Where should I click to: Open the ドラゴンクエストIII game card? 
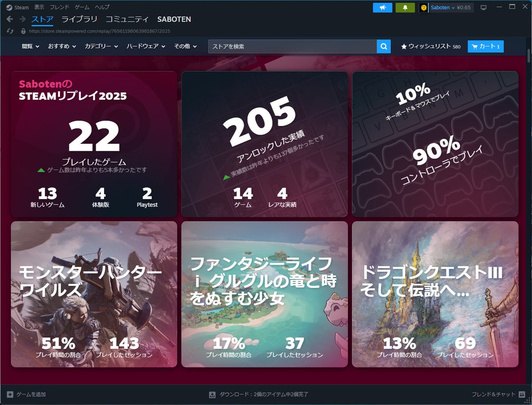(435, 294)
